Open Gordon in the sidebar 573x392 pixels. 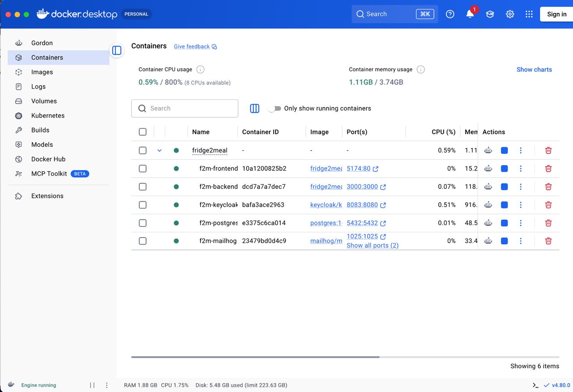pos(59,43)
